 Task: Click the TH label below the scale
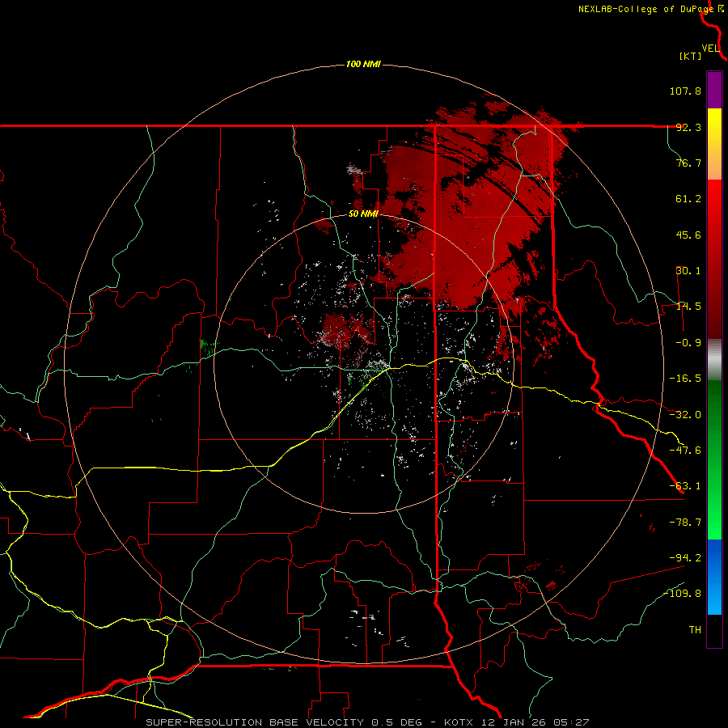tap(695, 630)
